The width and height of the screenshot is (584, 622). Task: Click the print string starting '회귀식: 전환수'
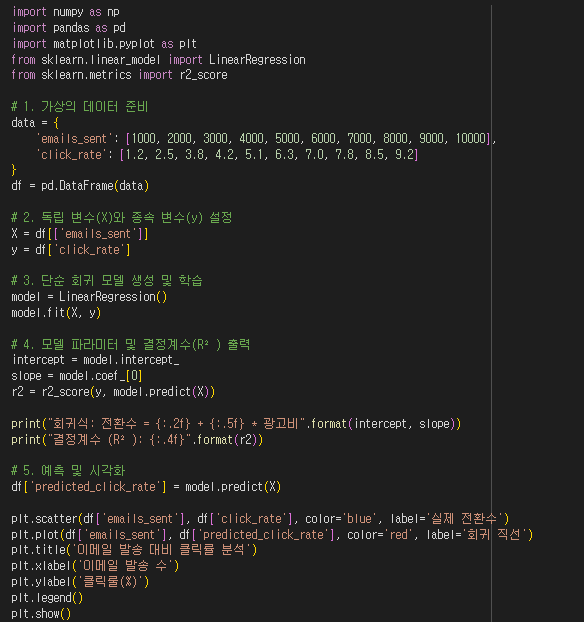(x=176, y=424)
